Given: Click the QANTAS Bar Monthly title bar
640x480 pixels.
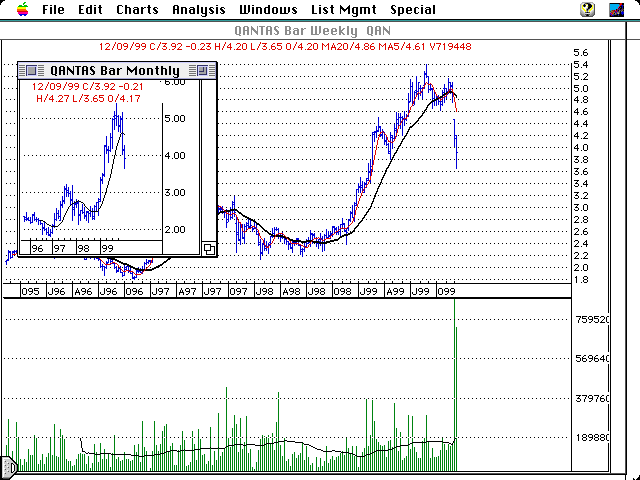Looking at the screenshot, I should pyautogui.click(x=115, y=71).
